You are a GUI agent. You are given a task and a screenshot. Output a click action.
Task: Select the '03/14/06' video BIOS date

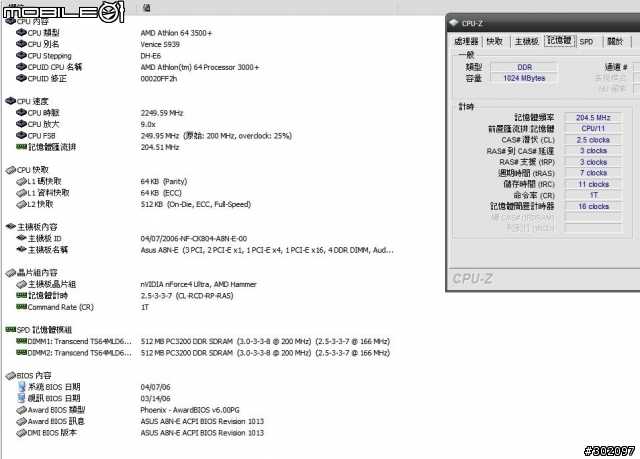coord(155,399)
